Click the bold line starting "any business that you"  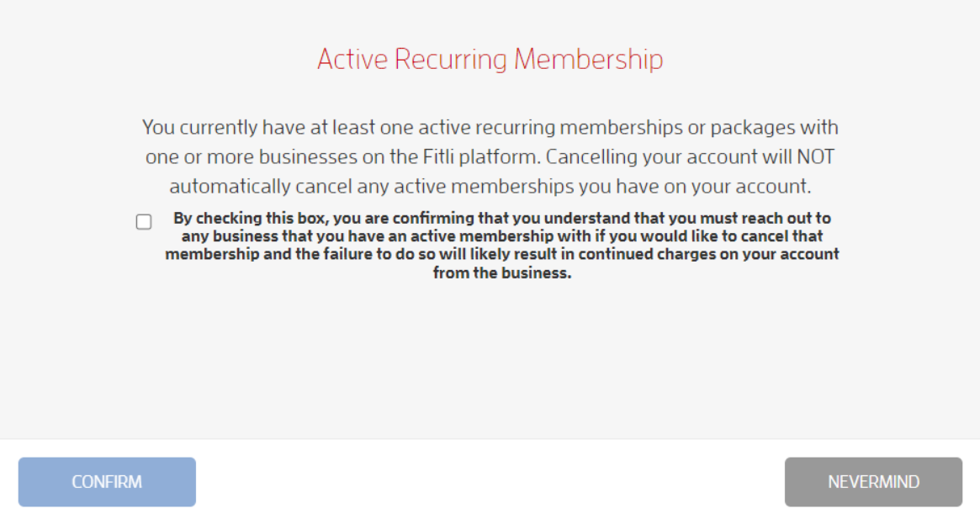pos(502,236)
